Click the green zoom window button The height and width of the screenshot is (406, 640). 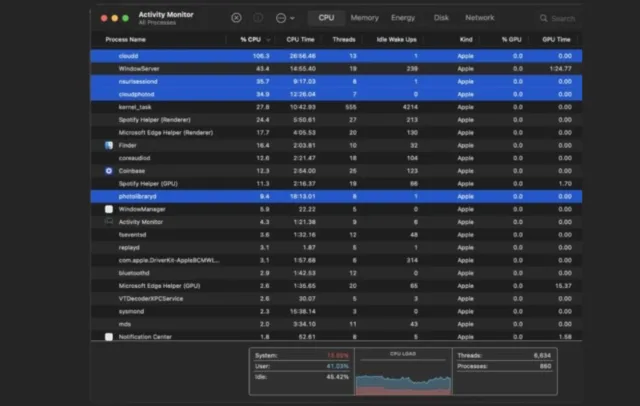coord(126,18)
